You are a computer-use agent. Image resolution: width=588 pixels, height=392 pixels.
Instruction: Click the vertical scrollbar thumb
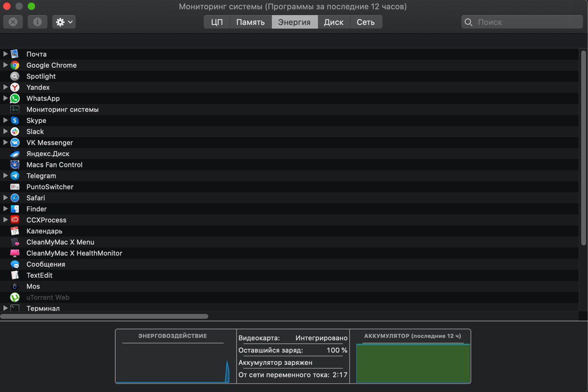(583, 148)
